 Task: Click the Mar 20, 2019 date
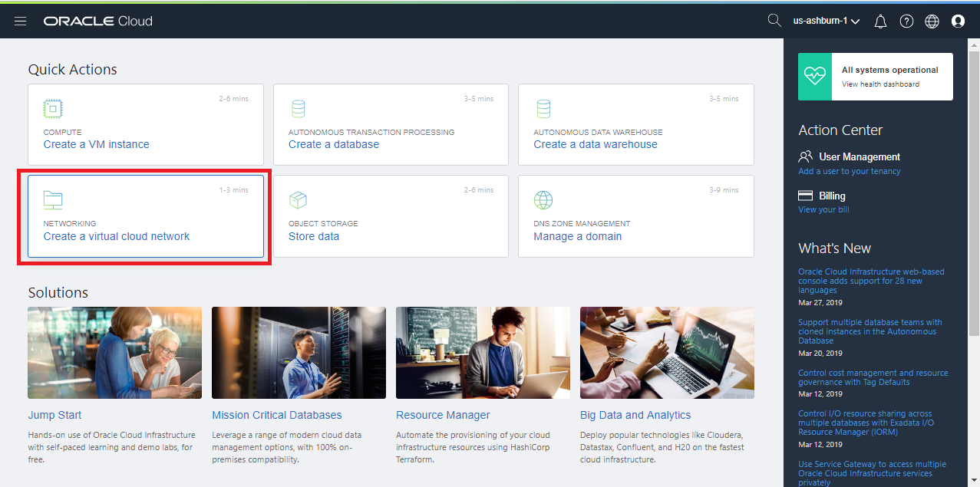pyautogui.click(x=820, y=354)
